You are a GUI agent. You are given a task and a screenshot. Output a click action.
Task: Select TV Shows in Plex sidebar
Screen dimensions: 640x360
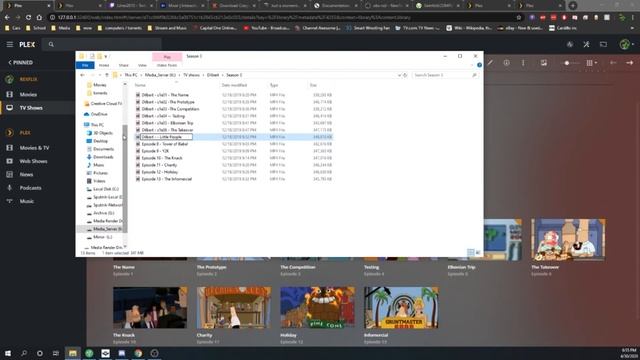31,108
